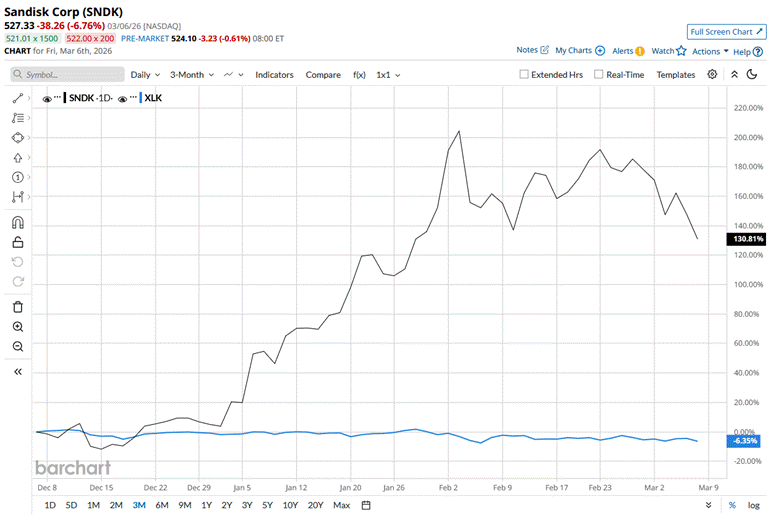The height and width of the screenshot is (515, 779).
Task: Click the Notes edit icon
Action: 545,50
